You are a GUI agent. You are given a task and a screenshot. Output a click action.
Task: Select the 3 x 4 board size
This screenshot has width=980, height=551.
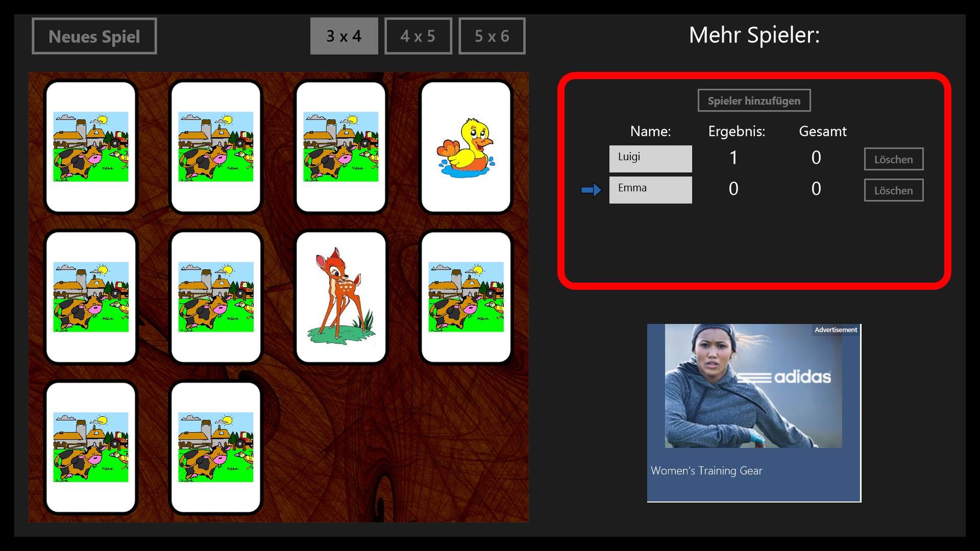tap(344, 36)
